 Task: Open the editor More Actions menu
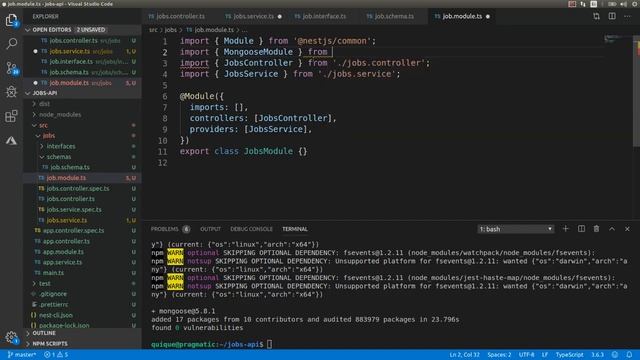coord(627,16)
